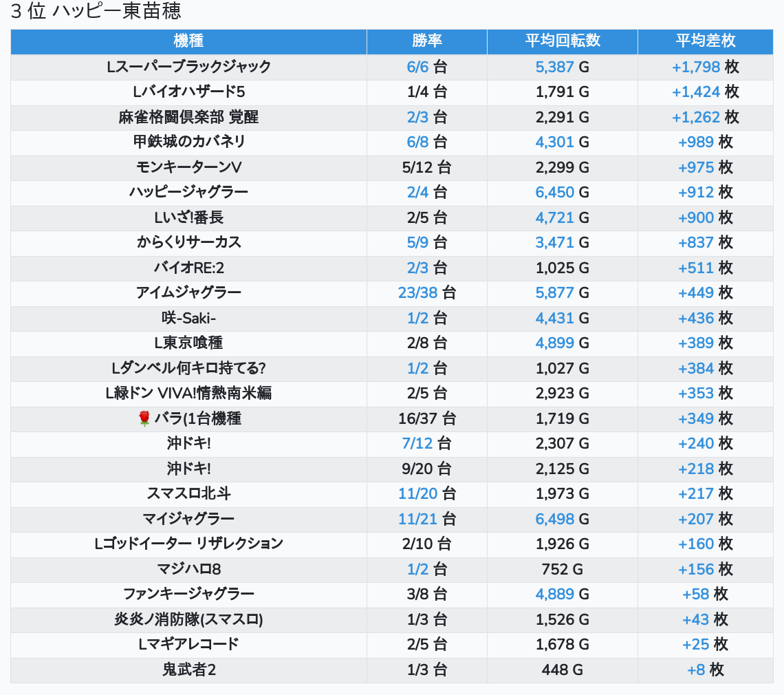Select the machine name バイオRE:2

(x=188, y=268)
